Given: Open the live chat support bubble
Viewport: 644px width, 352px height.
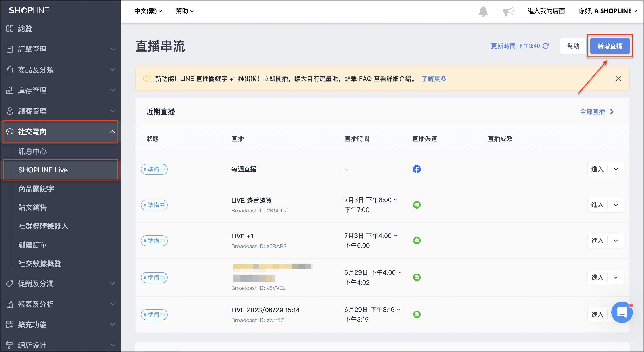Looking at the screenshot, I should 622,312.
